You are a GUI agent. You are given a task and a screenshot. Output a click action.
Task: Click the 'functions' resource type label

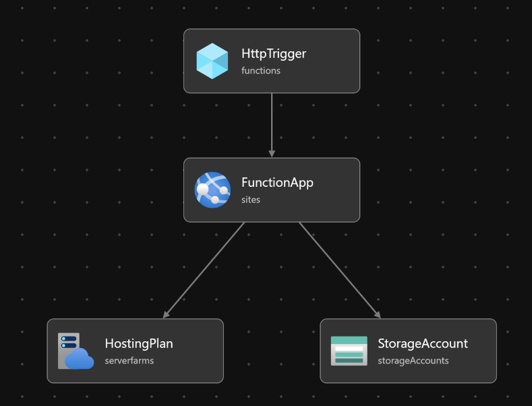click(260, 71)
